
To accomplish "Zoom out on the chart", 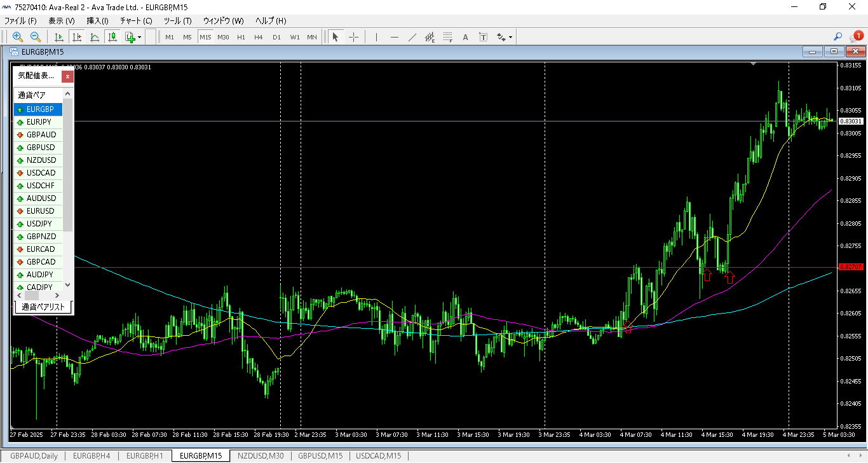I will [x=36, y=37].
